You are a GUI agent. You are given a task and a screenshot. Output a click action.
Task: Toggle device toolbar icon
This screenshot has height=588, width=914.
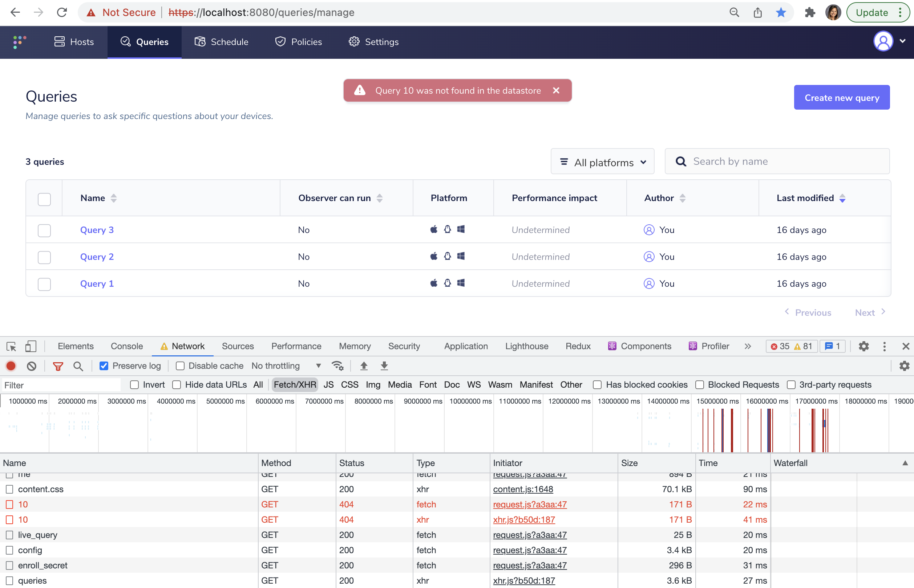pyautogui.click(x=31, y=346)
